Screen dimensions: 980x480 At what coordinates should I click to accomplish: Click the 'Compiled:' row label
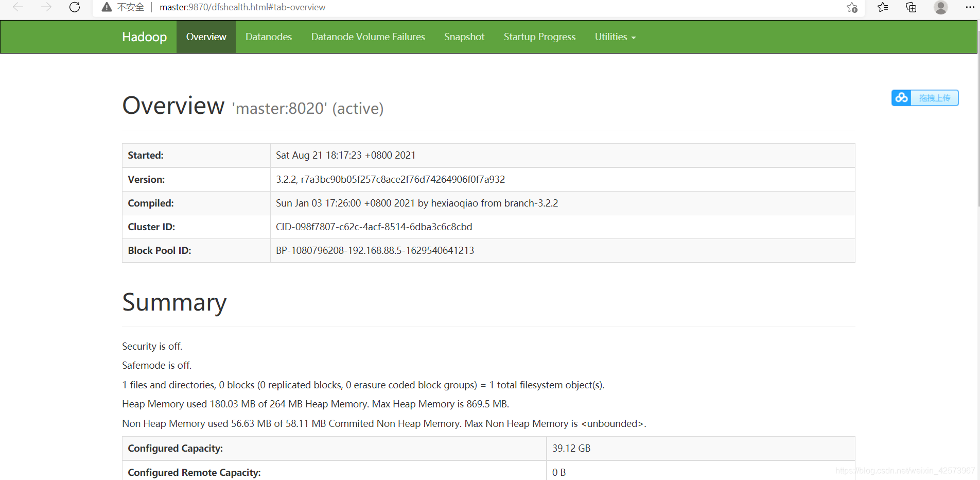coord(151,203)
